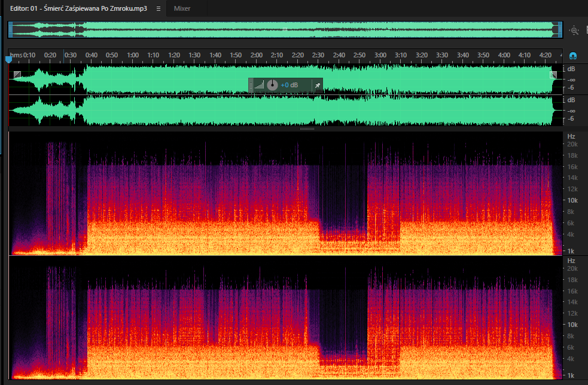Image resolution: width=588 pixels, height=385 pixels.
Task: Click the overview navigator left edge handle
Action: click(11, 30)
